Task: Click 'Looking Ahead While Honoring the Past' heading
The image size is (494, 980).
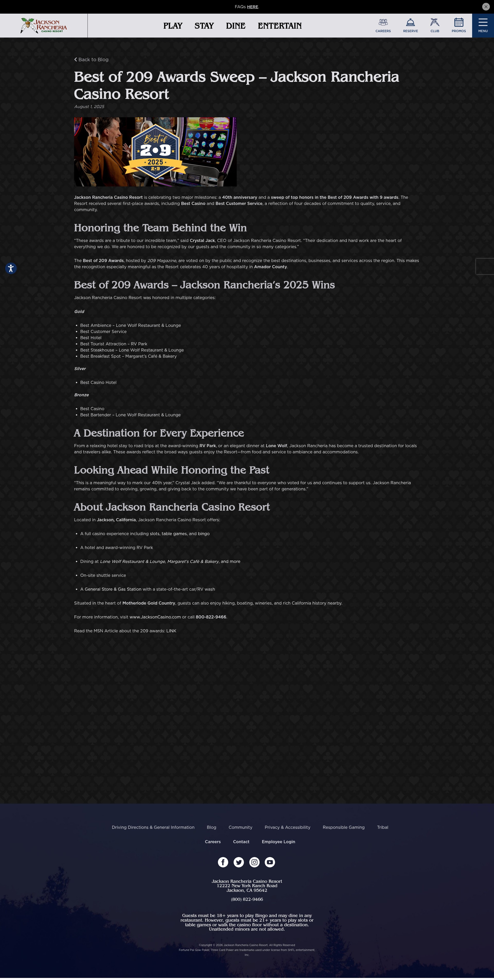Action: (171, 470)
